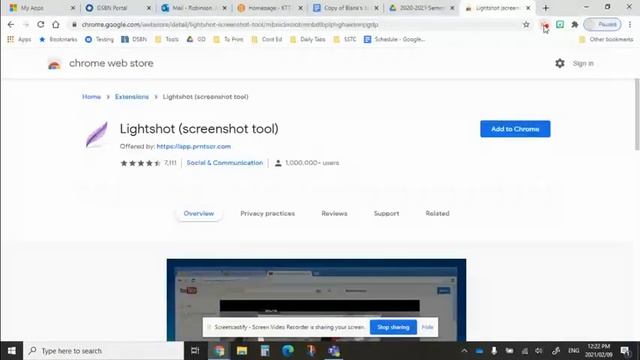Click the browser Forward arrow
Viewport: 640px width, 360px height.
point(26,24)
